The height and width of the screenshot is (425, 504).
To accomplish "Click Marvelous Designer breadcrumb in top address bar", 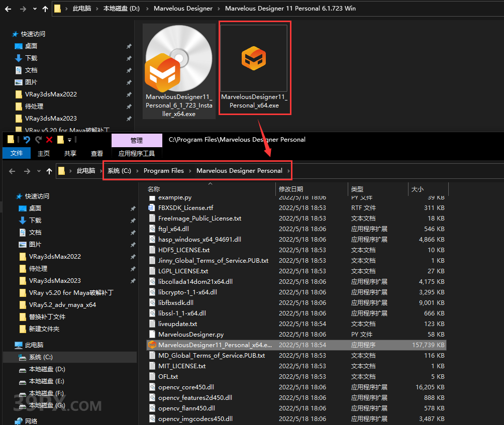I will pos(183,9).
